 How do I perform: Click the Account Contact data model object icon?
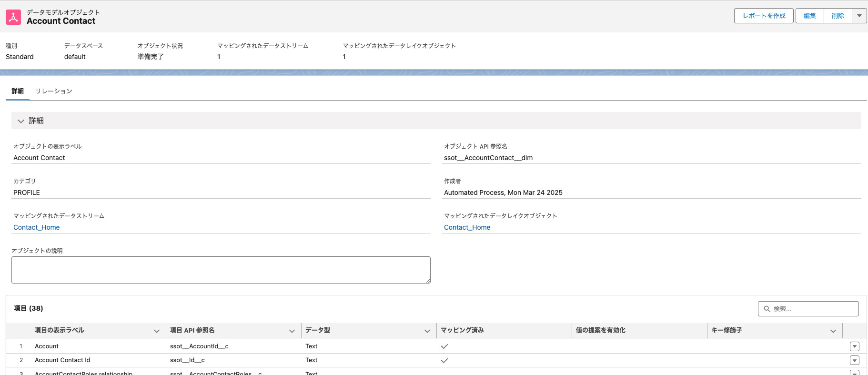[13, 17]
